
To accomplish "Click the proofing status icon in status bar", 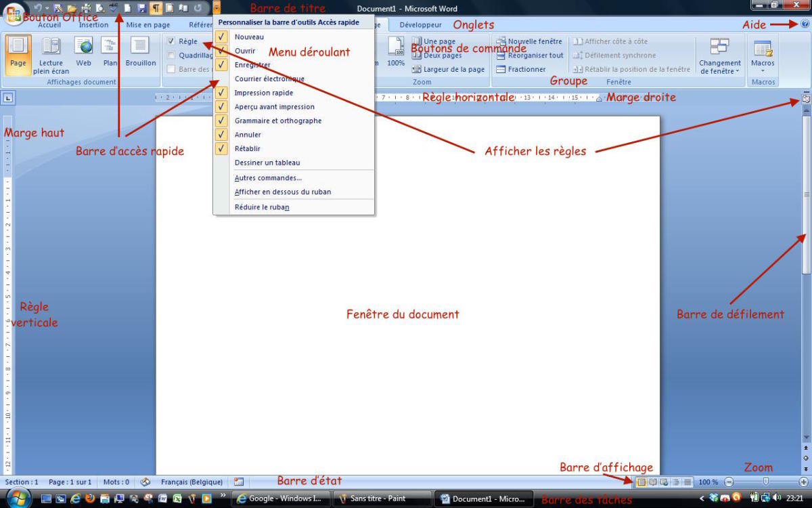I will coord(145,482).
